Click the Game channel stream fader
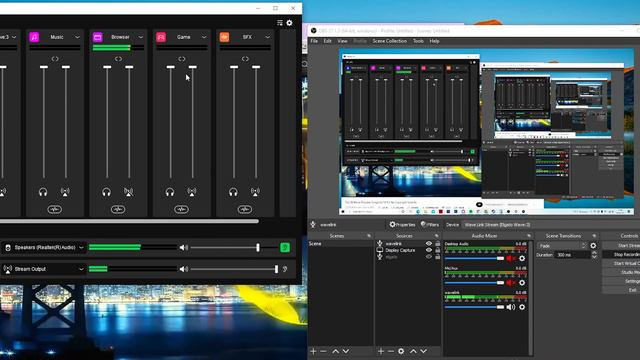Viewport: 640px width, 360px height. pos(193,122)
